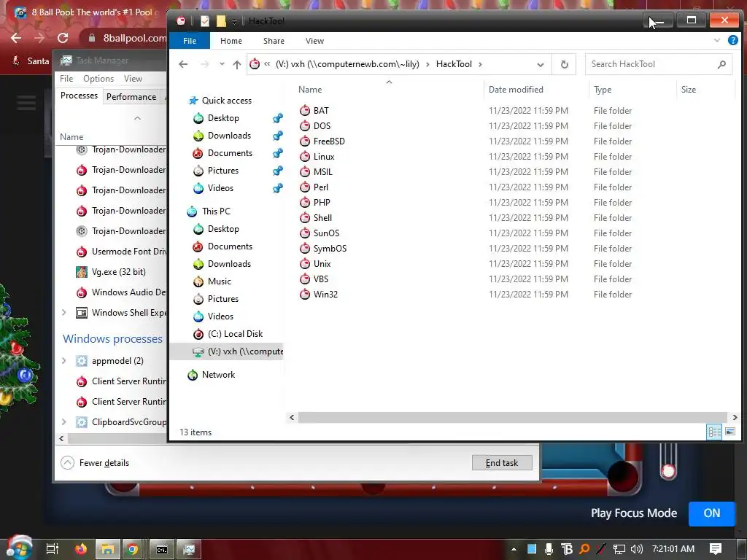Open the BAT folder icon
This screenshot has height=560, width=747.
(305, 111)
